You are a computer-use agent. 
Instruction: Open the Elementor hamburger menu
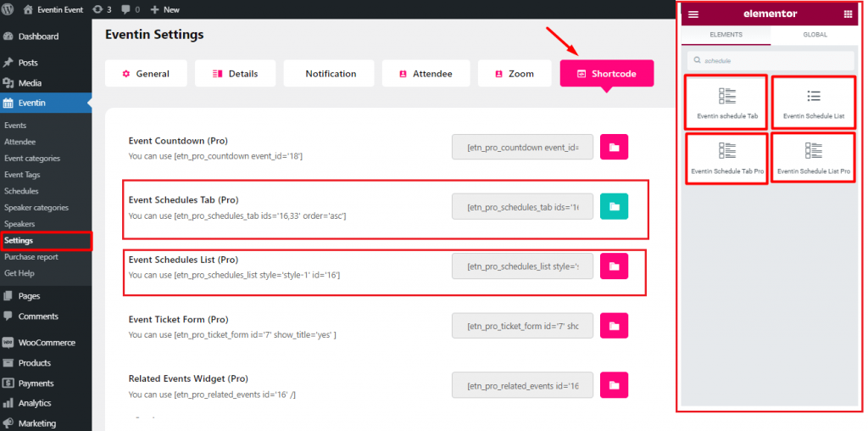(693, 14)
